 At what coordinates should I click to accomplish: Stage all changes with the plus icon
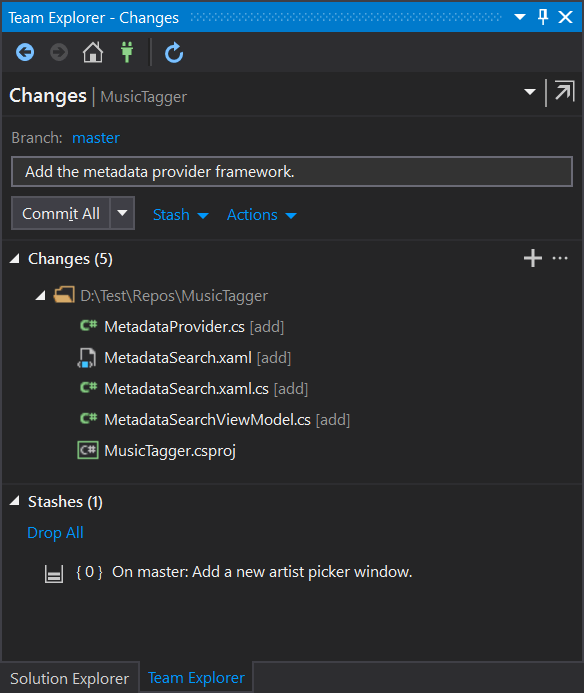(x=533, y=258)
